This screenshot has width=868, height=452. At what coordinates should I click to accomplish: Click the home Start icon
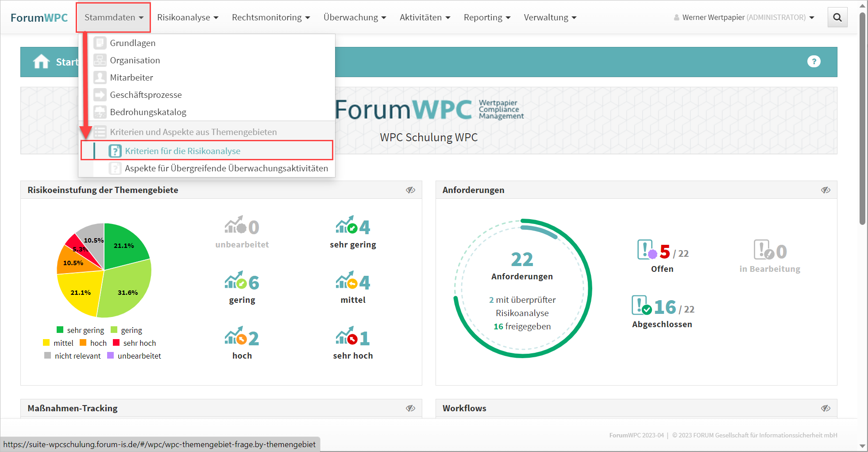(41, 62)
